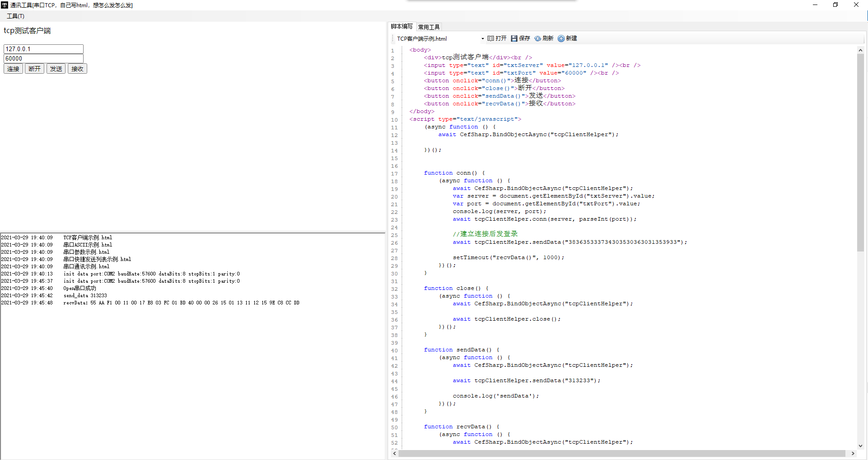Viewport: 868px width, 460px height.
Task: Click the 保存 save toolbar button
Action: (521, 38)
